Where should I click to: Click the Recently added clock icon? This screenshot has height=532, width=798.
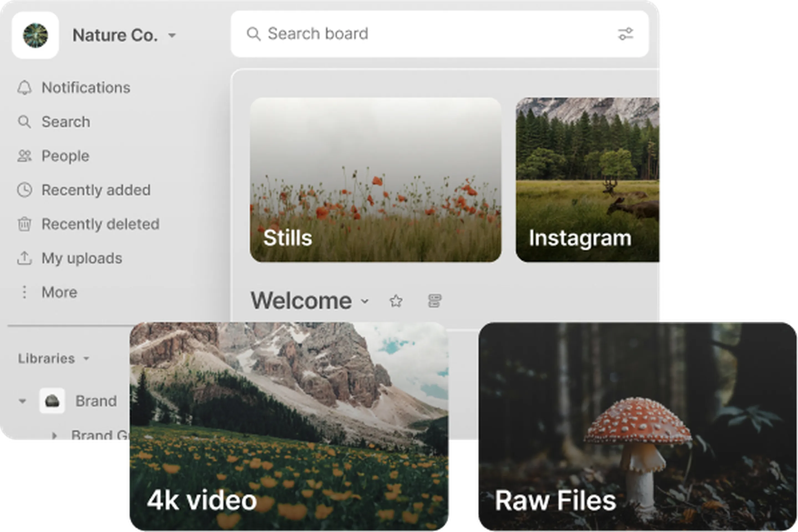[x=24, y=190]
